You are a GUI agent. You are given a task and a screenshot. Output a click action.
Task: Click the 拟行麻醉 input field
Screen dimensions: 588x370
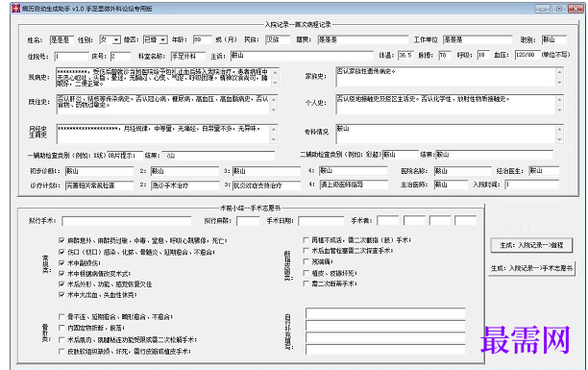tap(248, 221)
